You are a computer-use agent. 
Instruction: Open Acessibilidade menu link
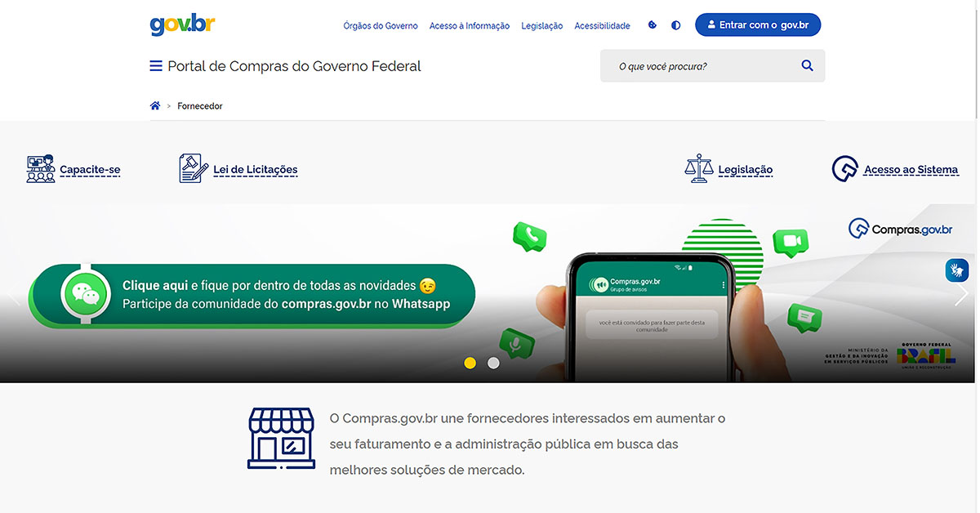[603, 26]
